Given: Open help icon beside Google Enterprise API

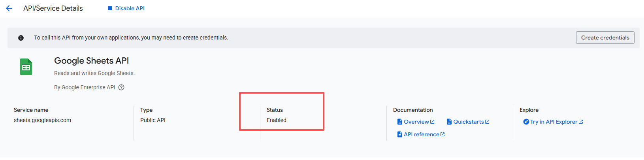Looking at the screenshot, I should pyautogui.click(x=121, y=88).
